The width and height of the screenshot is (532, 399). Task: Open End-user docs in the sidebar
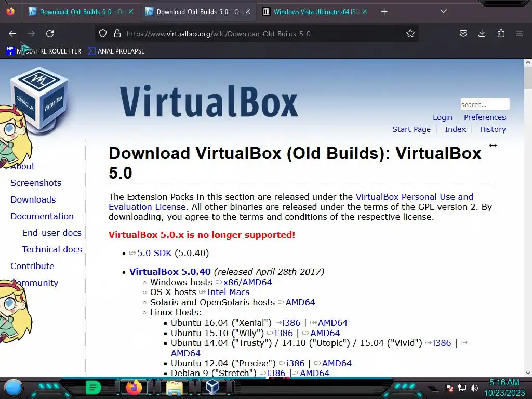click(x=52, y=233)
